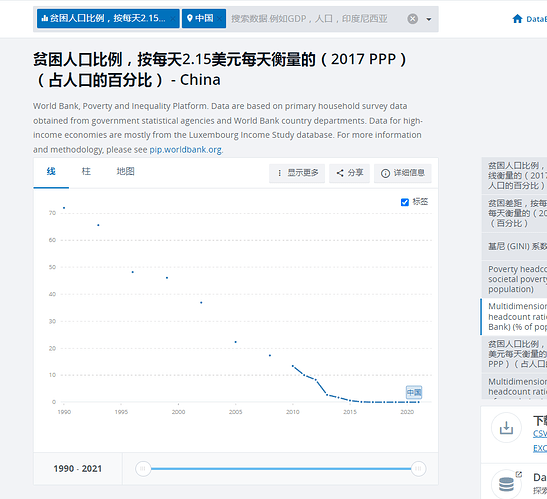Click the download icon
547x499 pixels.
coord(506,427)
